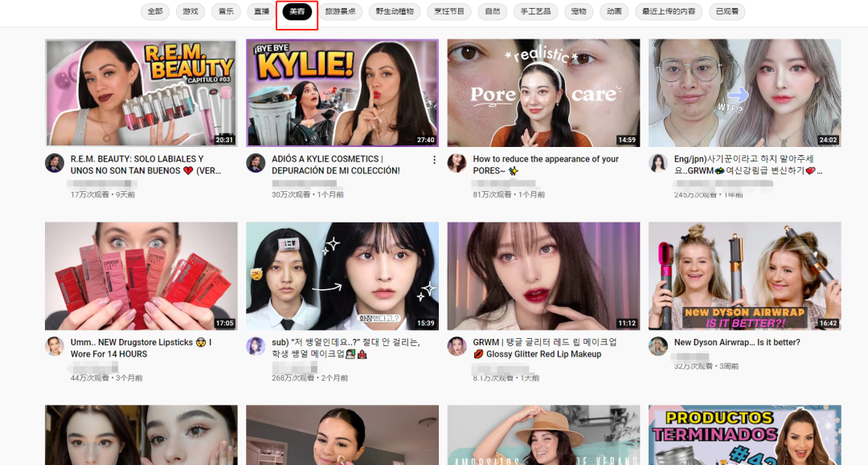Open channel avatar of Dyson Airwrap video

pyautogui.click(x=658, y=346)
